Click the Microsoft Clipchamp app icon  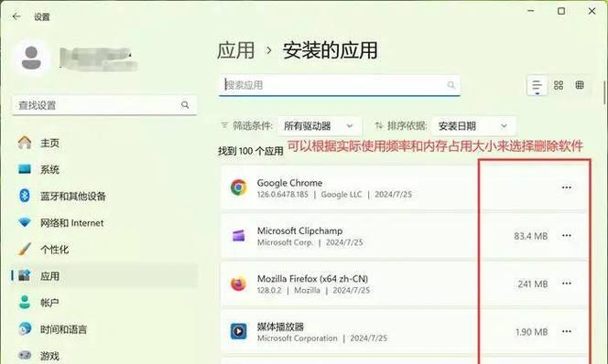click(x=238, y=235)
